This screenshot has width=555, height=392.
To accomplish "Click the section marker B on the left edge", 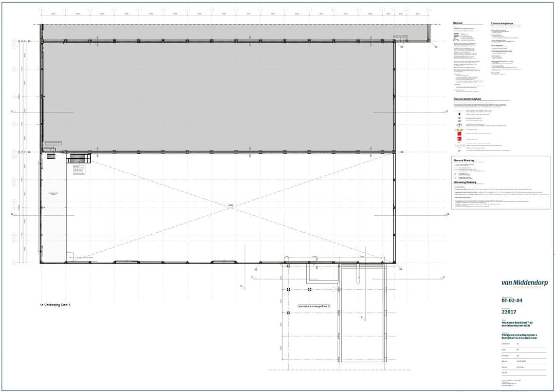I will coord(12,214).
